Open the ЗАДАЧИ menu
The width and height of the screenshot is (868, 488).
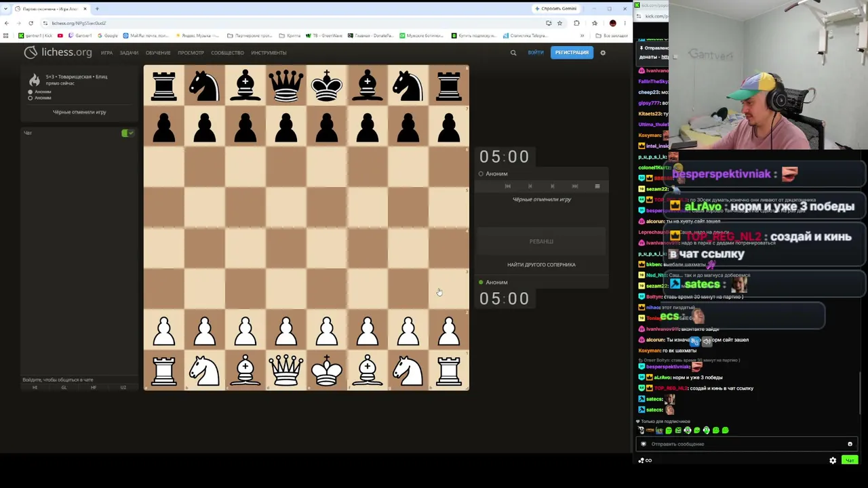click(129, 52)
